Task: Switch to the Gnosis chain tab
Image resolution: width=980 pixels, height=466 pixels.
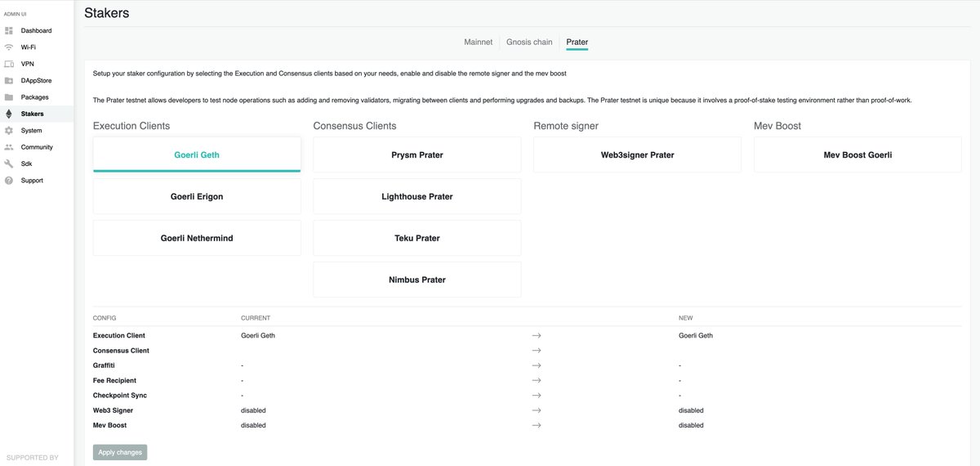Action: coord(529,42)
